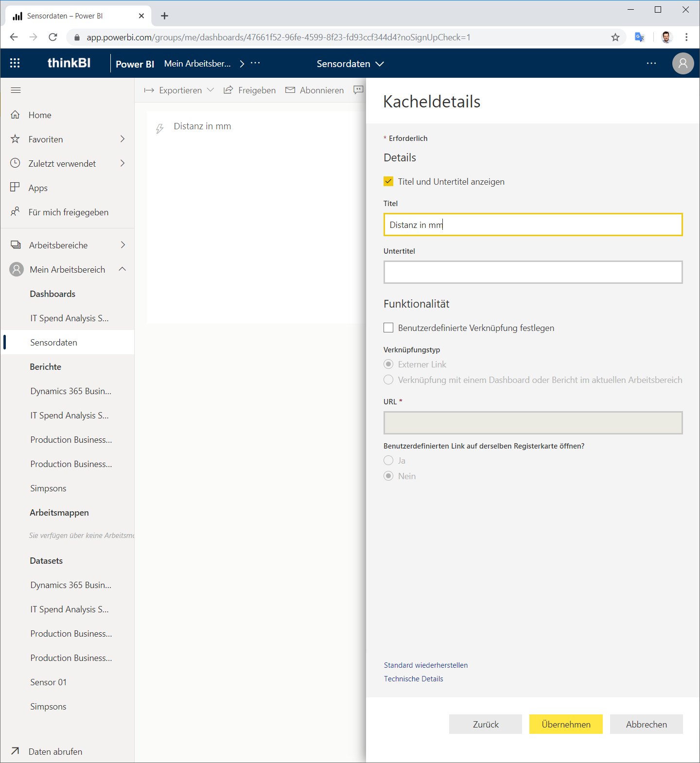Uncheck Titel und Untertitel anzeigen

click(x=388, y=181)
